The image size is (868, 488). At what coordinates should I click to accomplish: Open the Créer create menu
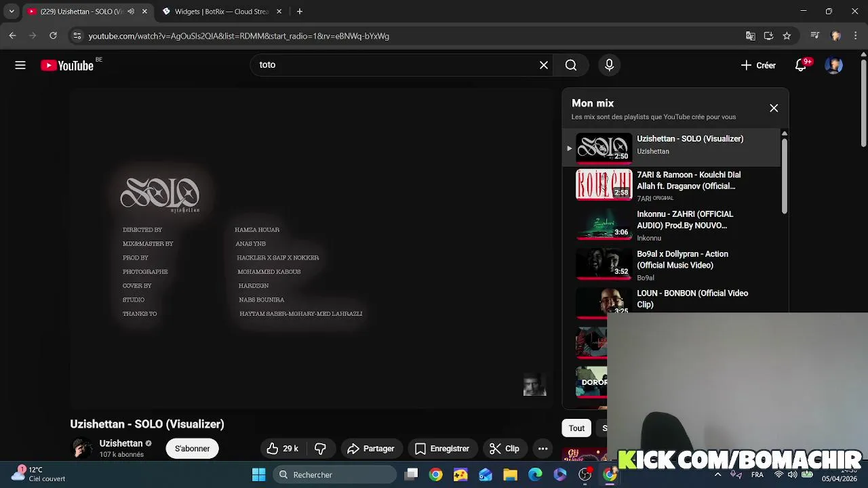758,65
